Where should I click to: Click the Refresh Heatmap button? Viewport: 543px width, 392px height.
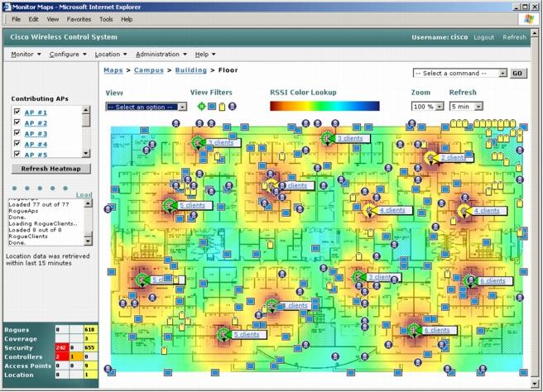pyautogui.click(x=51, y=169)
